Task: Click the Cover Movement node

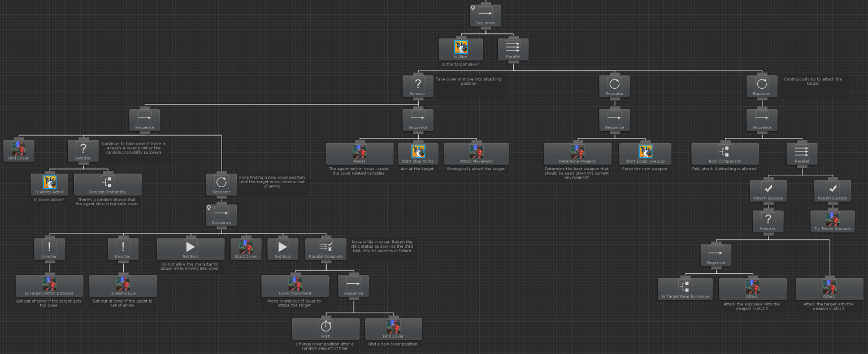Action: [x=295, y=286]
